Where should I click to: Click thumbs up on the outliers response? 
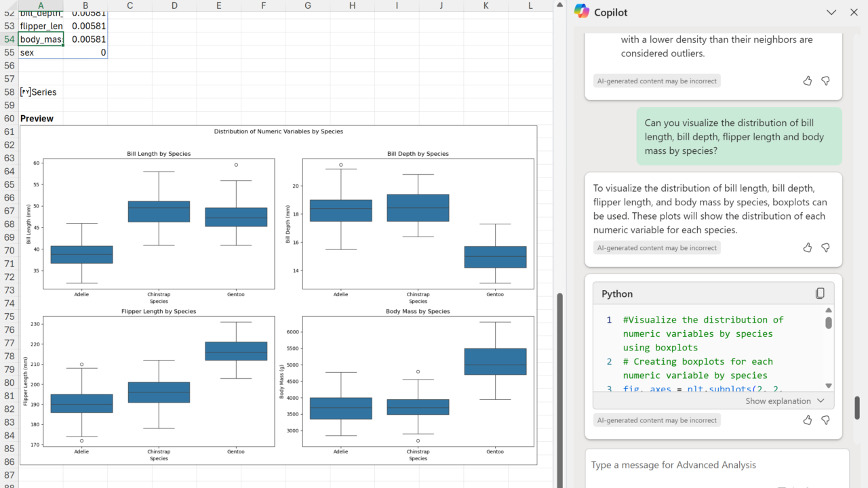point(807,81)
